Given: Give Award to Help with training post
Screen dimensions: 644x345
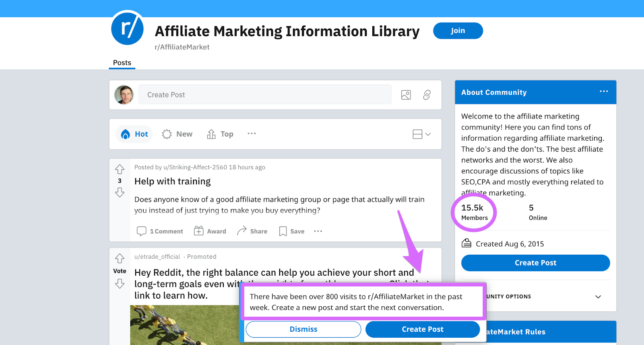Looking at the screenshot, I should tap(210, 231).
